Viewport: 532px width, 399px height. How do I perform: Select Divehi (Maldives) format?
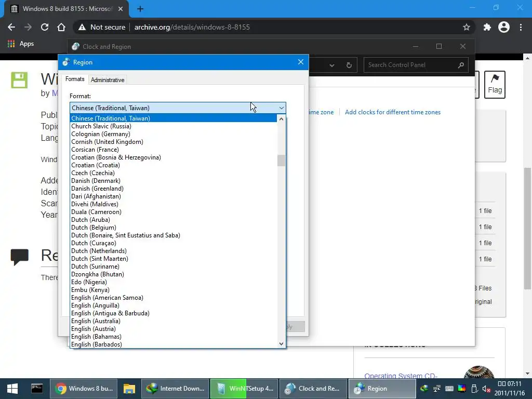(x=173, y=204)
